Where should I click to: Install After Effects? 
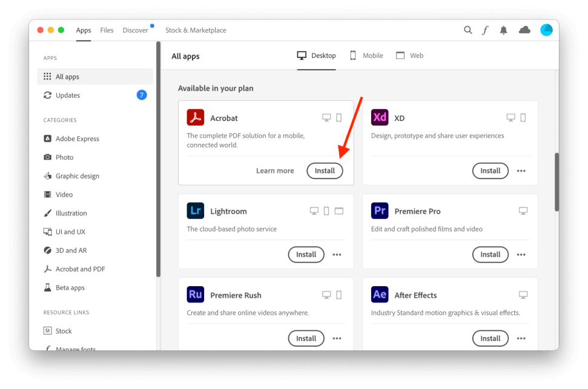pos(490,338)
